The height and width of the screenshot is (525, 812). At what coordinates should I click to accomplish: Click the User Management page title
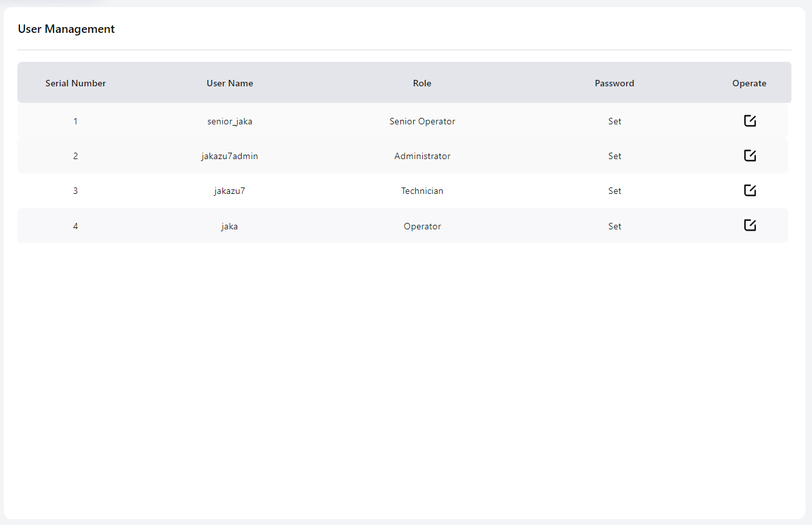coord(66,29)
